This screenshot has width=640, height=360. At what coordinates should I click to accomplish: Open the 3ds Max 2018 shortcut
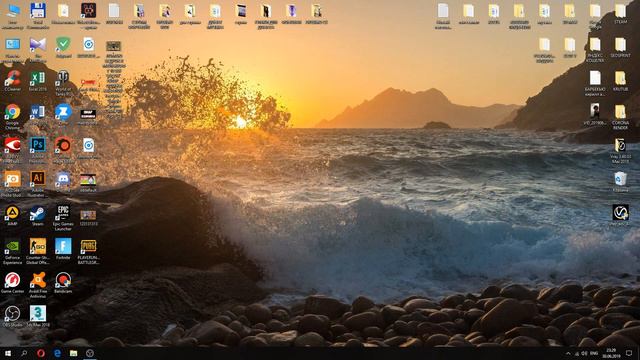click(x=38, y=313)
